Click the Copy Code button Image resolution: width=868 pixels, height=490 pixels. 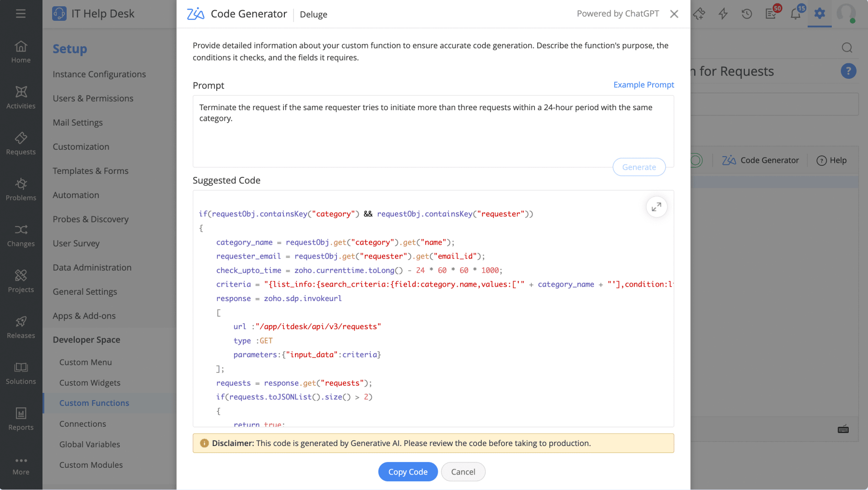(407, 472)
